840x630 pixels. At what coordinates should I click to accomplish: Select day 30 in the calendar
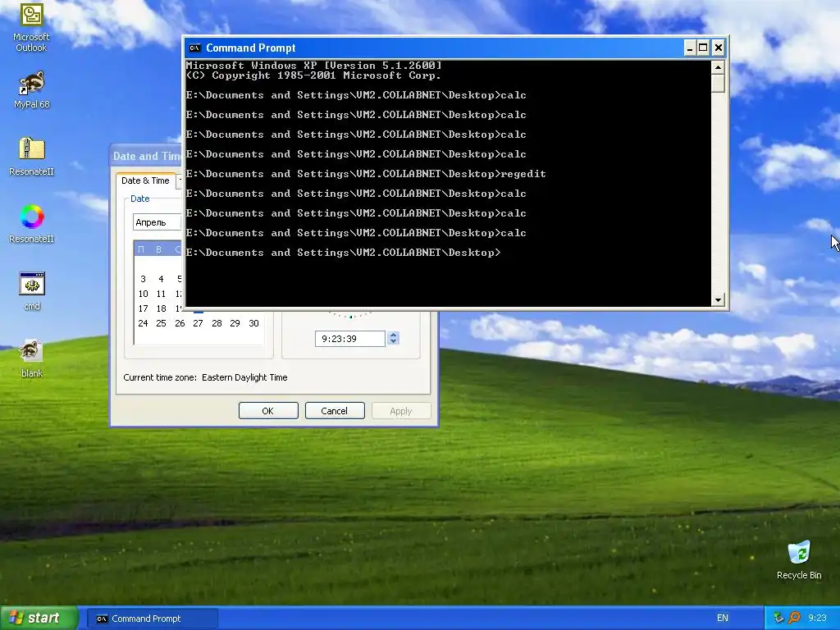[253, 323]
